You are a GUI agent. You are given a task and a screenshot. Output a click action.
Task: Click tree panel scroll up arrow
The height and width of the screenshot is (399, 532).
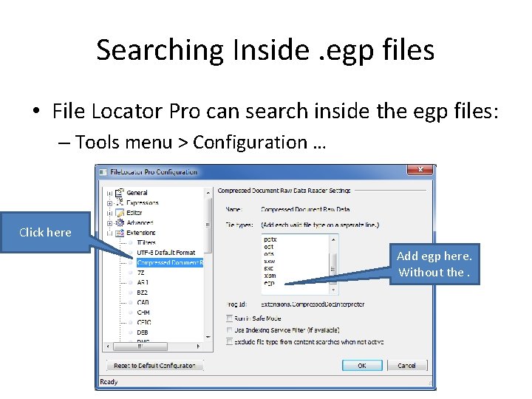click(x=208, y=193)
